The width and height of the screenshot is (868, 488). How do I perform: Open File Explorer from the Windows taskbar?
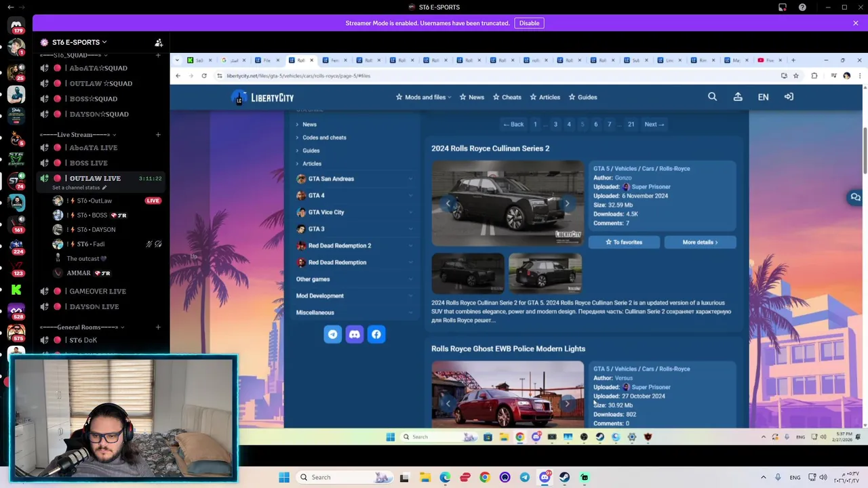tap(425, 477)
